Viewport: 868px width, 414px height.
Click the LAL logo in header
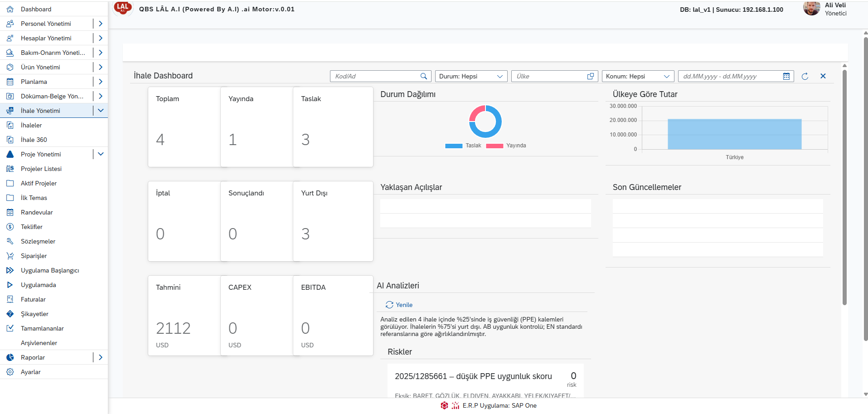122,8
